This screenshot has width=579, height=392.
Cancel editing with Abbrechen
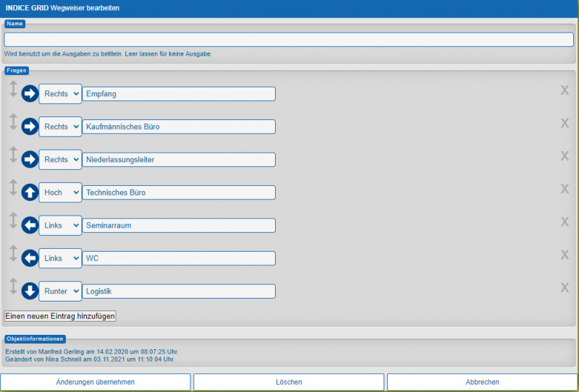click(482, 382)
